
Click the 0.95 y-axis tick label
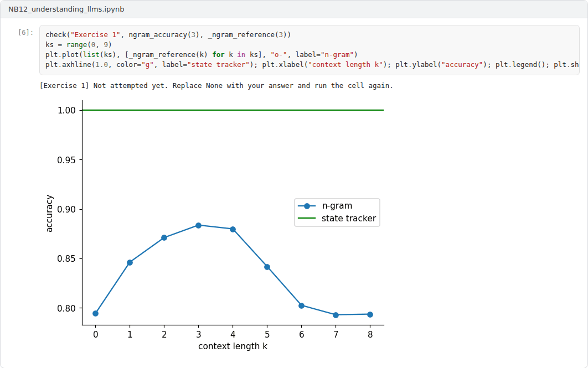coord(66,160)
